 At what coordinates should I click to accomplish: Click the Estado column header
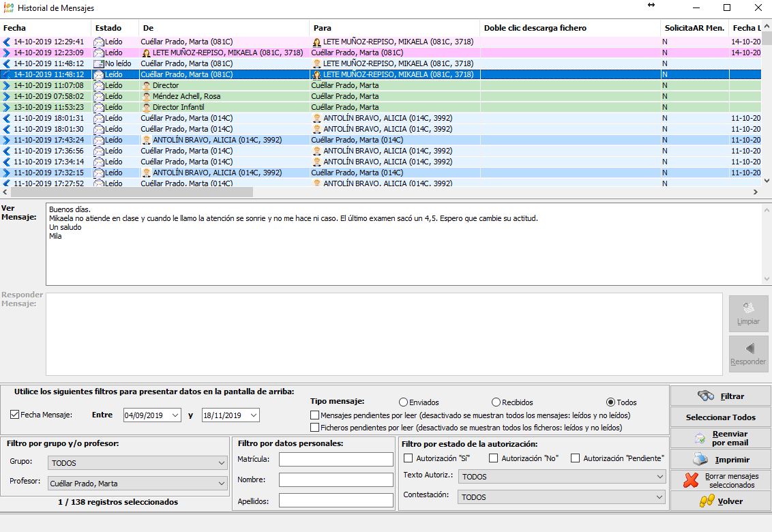click(x=108, y=28)
